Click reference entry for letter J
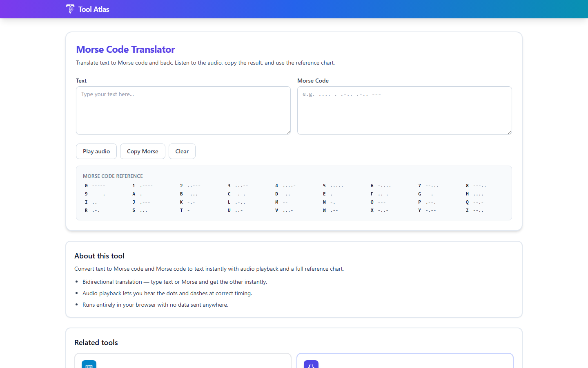The height and width of the screenshot is (368, 588). [141, 202]
